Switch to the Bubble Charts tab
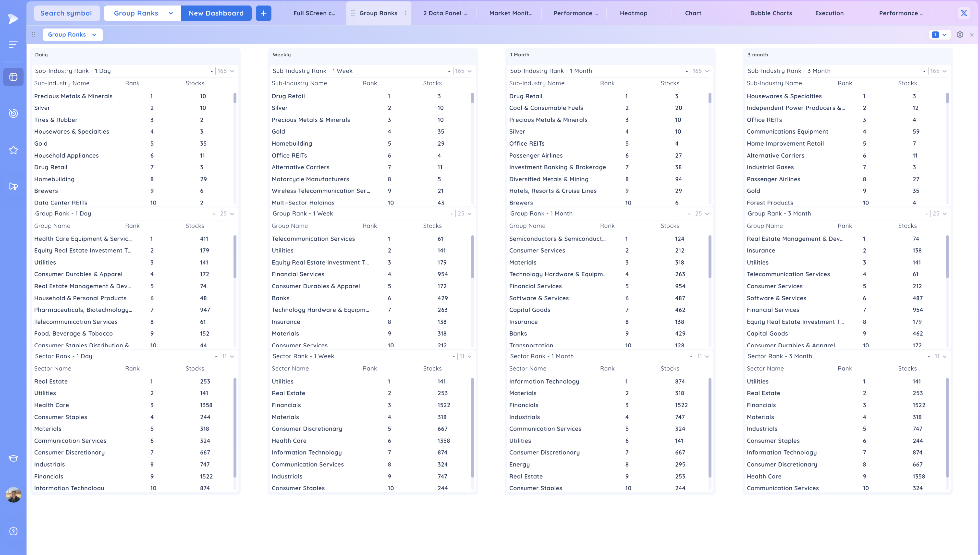Image resolution: width=980 pixels, height=555 pixels. tap(771, 13)
